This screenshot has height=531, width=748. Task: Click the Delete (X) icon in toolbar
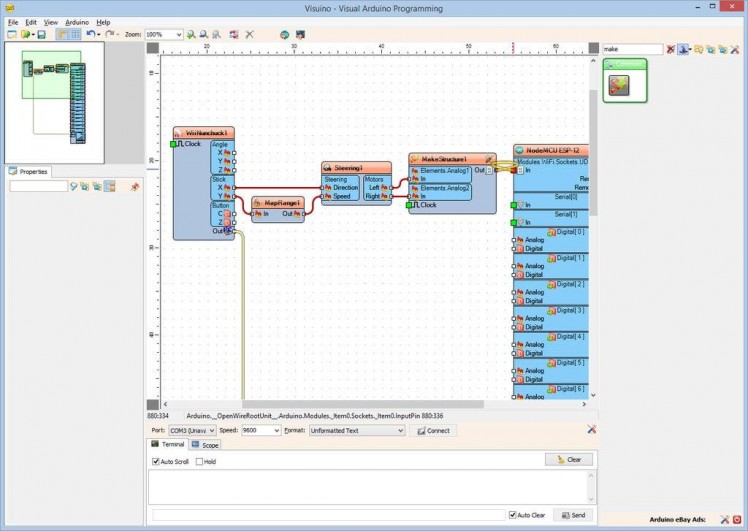click(250, 34)
